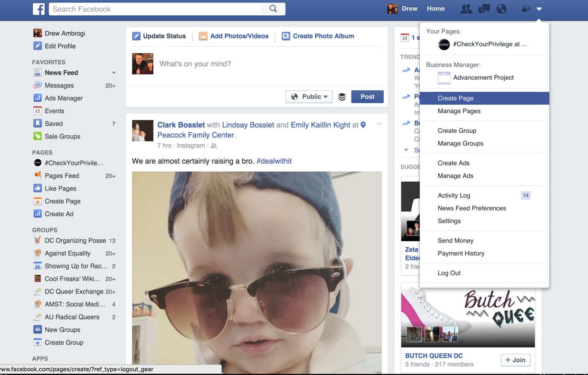This screenshot has width=588, height=375.
Task: Select Create Ads in the menu
Action: pyautogui.click(x=453, y=163)
